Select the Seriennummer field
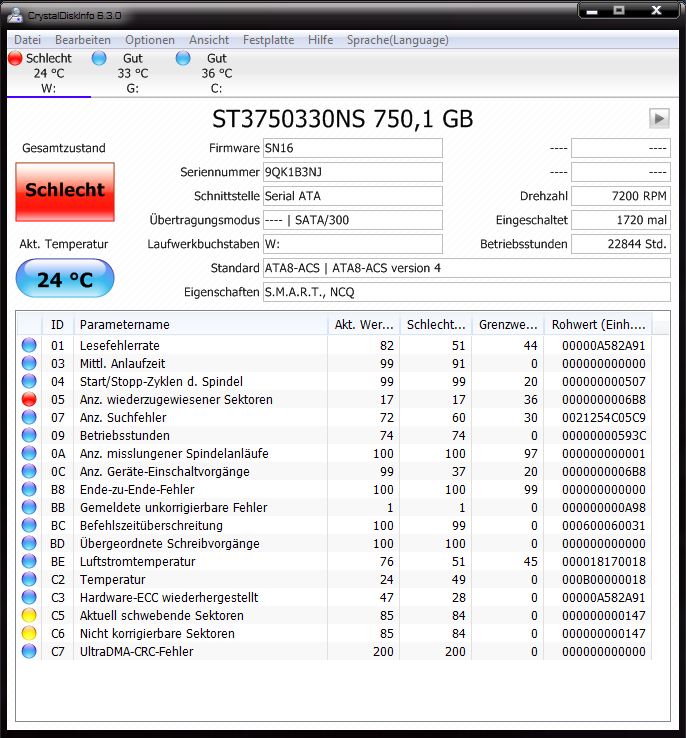Image resolution: width=686 pixels, height=738 pixels. click(352, 172)
